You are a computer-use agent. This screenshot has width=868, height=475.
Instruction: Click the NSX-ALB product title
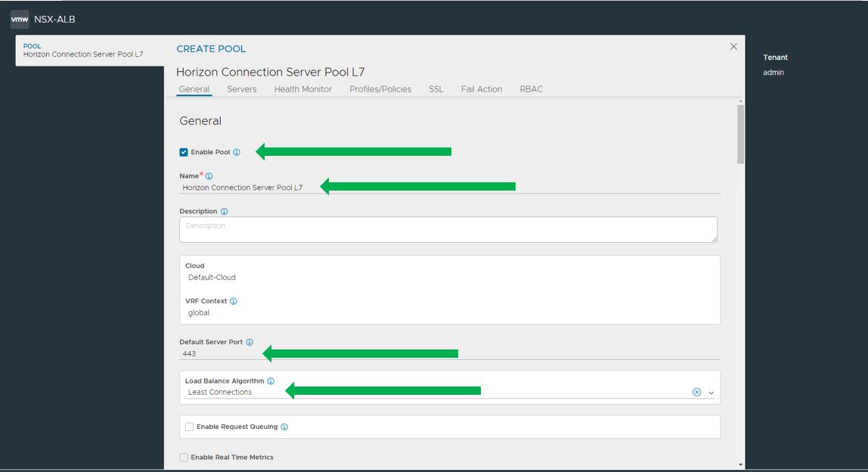(54, 20)
